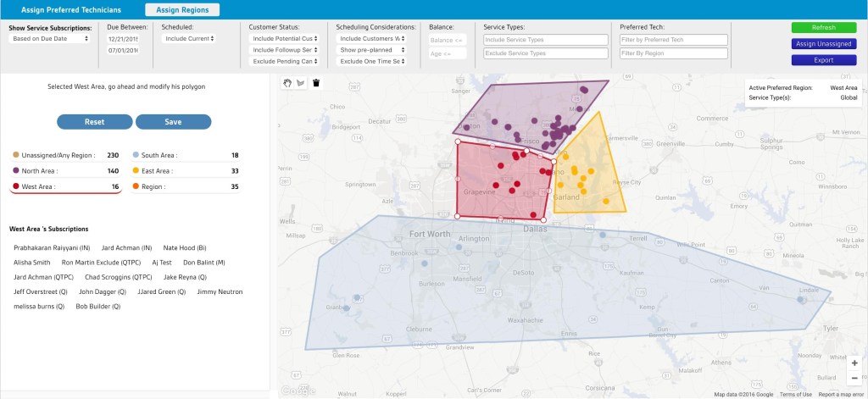The height and width of the screenshot is (399, 868).
Task: Click the Filter by Preferred Tech field
Action: pyautogui.click(x=673, y=40)
